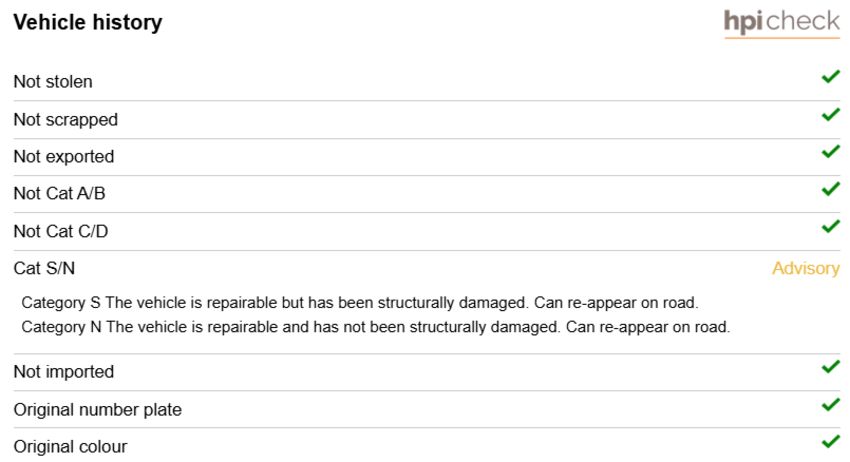Click the green checkmark beside Not imported
This screenshot has height=462, width=850.
[x=830, y=367]
